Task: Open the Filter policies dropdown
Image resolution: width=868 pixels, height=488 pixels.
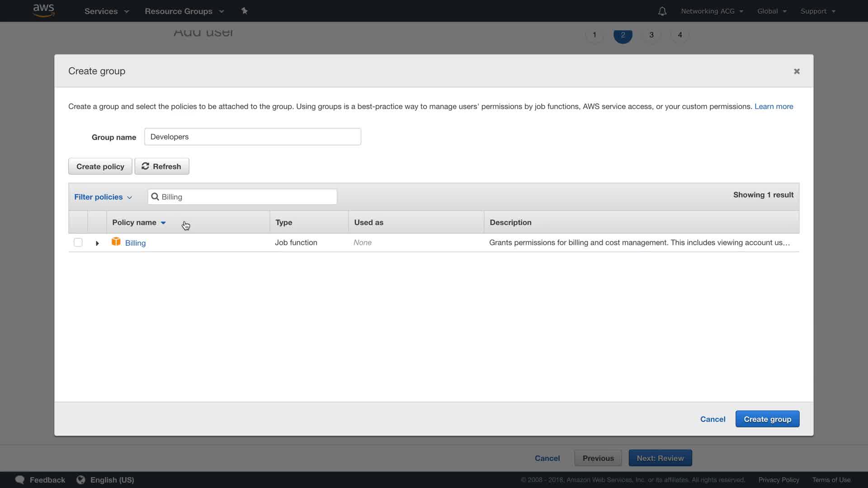Action: pos(103,197)
